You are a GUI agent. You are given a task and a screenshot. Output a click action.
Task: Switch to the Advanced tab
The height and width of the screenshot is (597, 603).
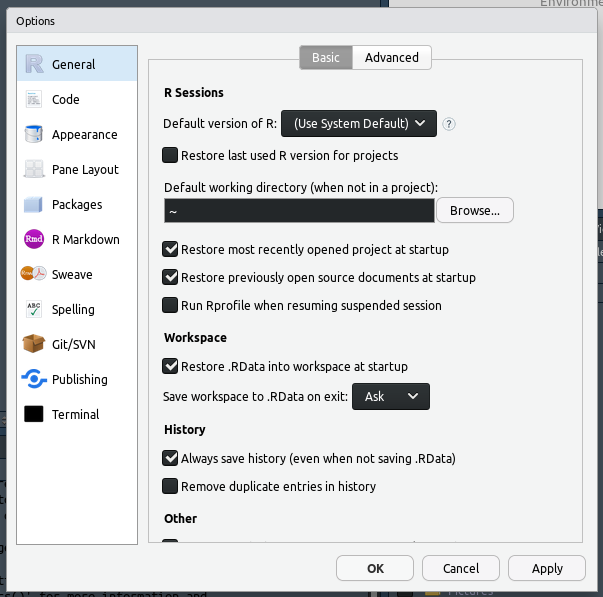(391, 57)
